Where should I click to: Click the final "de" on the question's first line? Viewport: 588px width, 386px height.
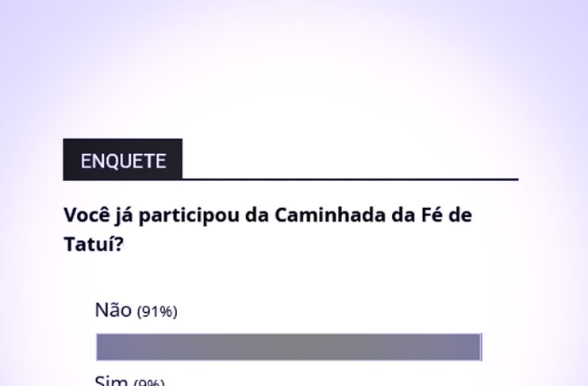click(x=461, y=215)
